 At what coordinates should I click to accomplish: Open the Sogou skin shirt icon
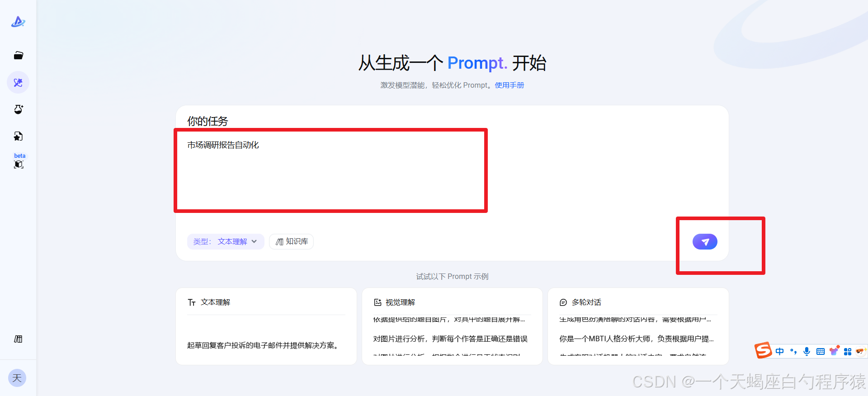coord(834,351)
